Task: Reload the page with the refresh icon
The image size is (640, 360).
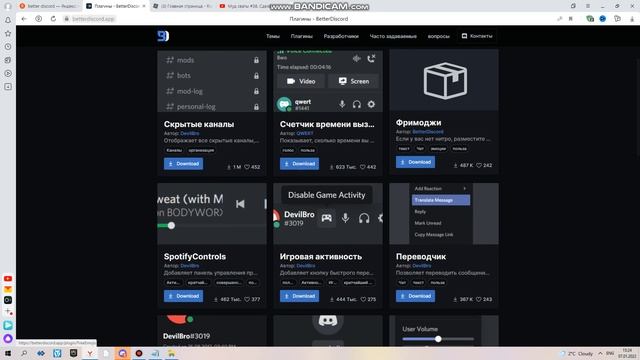Action: click(53, 19)
